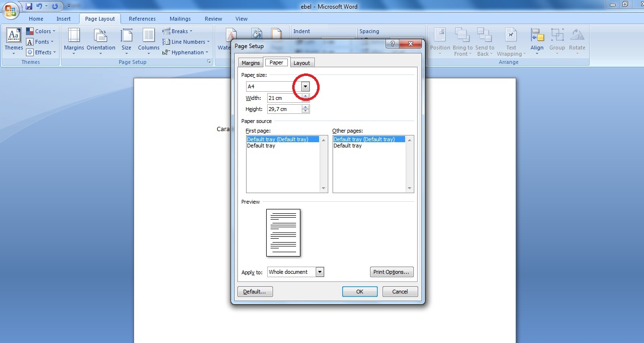
Task: Open the Size menu in ribbon
Action: point(126,42)
